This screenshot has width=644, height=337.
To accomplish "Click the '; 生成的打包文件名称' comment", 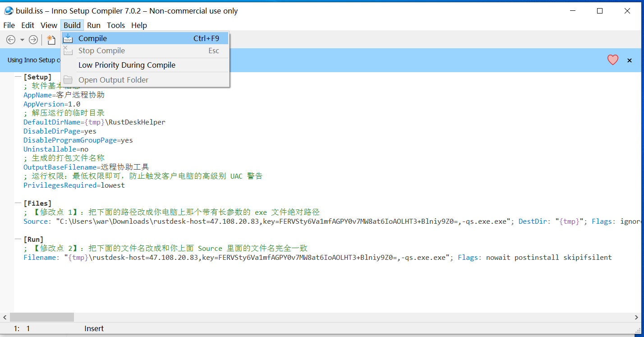I will (64, 158).
